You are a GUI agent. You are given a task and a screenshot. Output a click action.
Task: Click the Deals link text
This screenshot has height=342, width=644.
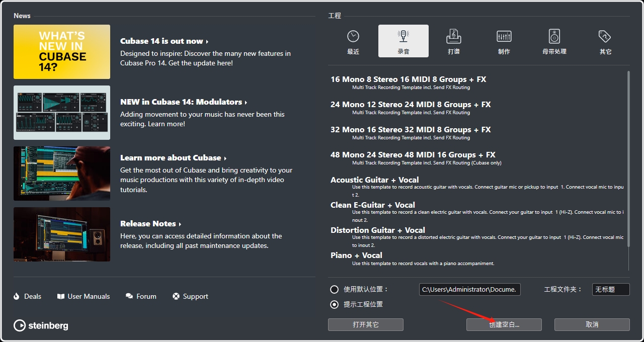click(x=33, y=296)
